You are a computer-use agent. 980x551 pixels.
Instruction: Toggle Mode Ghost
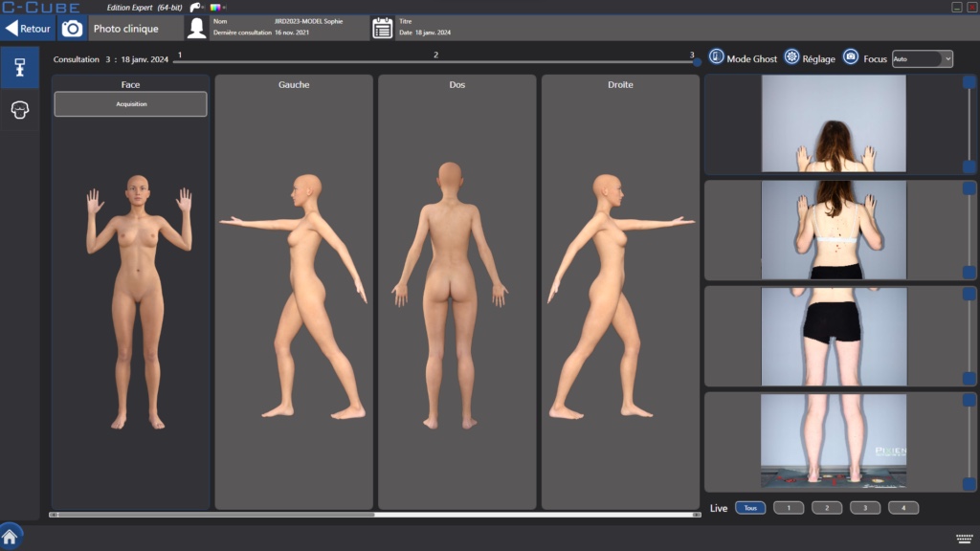(717, 58)
